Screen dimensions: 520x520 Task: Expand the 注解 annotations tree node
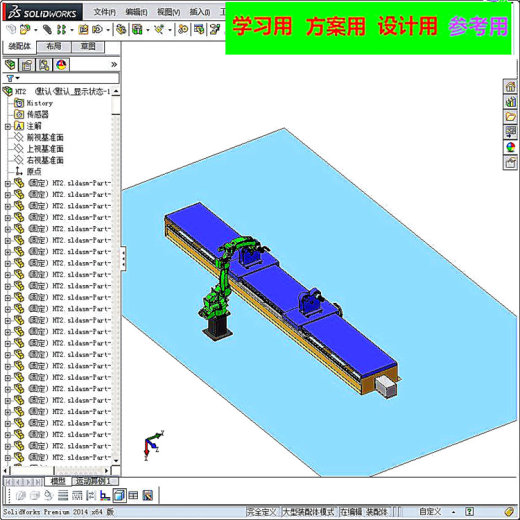(8, 126)
